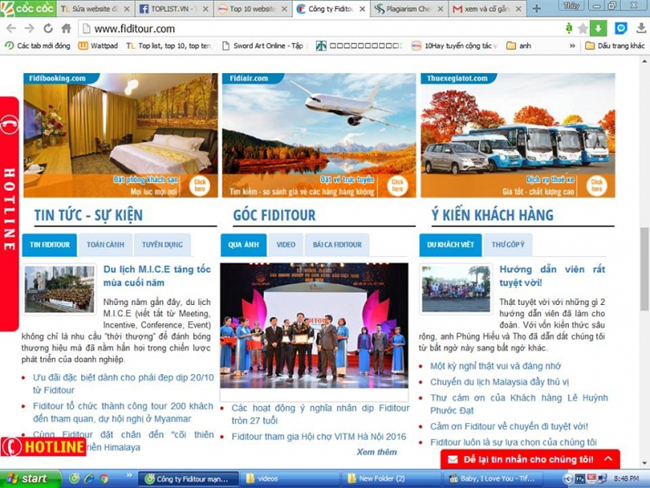The width and height of the screenshot is (650, 488).
Task: Switch to the TOPLIST.VN tab
Action: [174, 9]
